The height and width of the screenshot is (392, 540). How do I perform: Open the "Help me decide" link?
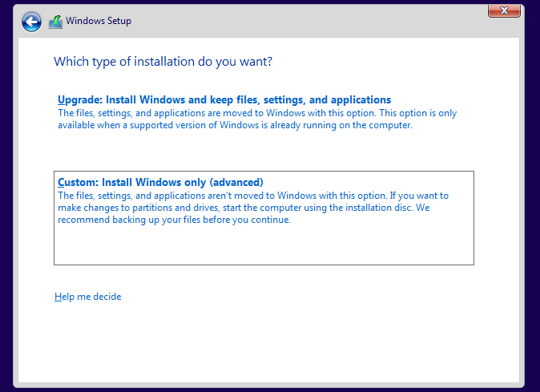(88, 297)
